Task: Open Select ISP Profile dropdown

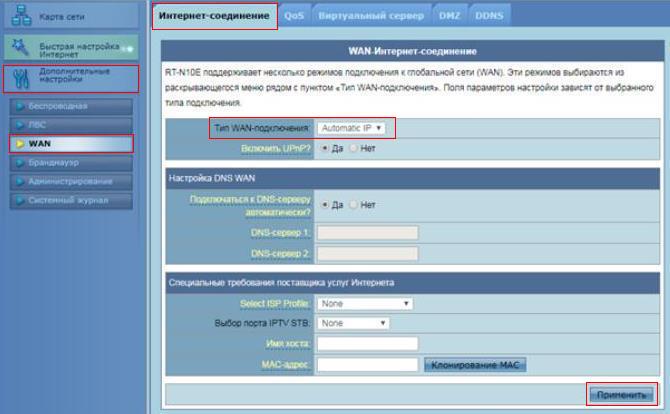Action: coord(365,303)
